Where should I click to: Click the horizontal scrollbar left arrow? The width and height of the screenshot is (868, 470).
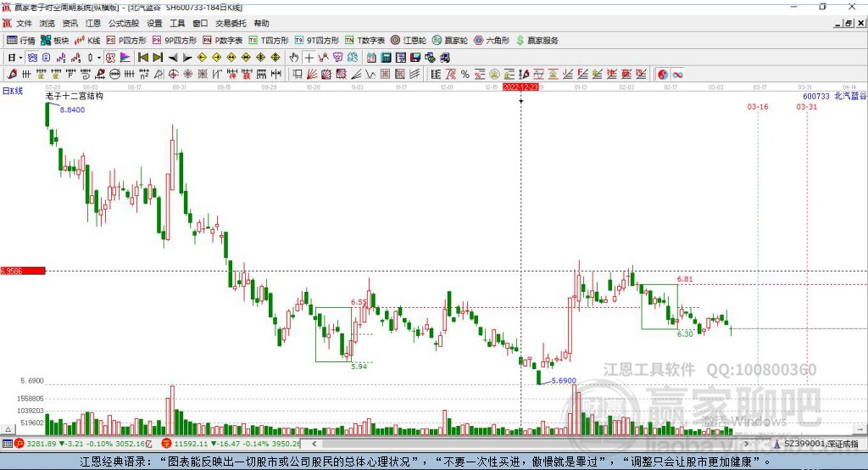314,444
